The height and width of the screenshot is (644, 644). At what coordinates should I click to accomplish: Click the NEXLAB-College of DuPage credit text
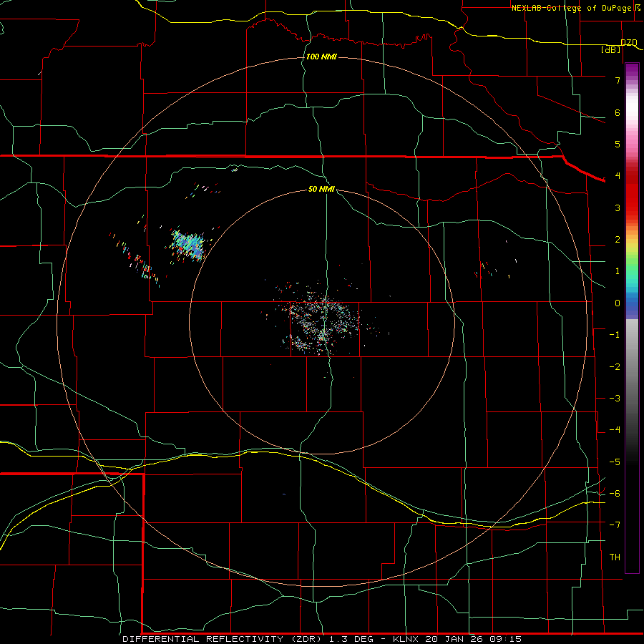click(x=575, y=8)
